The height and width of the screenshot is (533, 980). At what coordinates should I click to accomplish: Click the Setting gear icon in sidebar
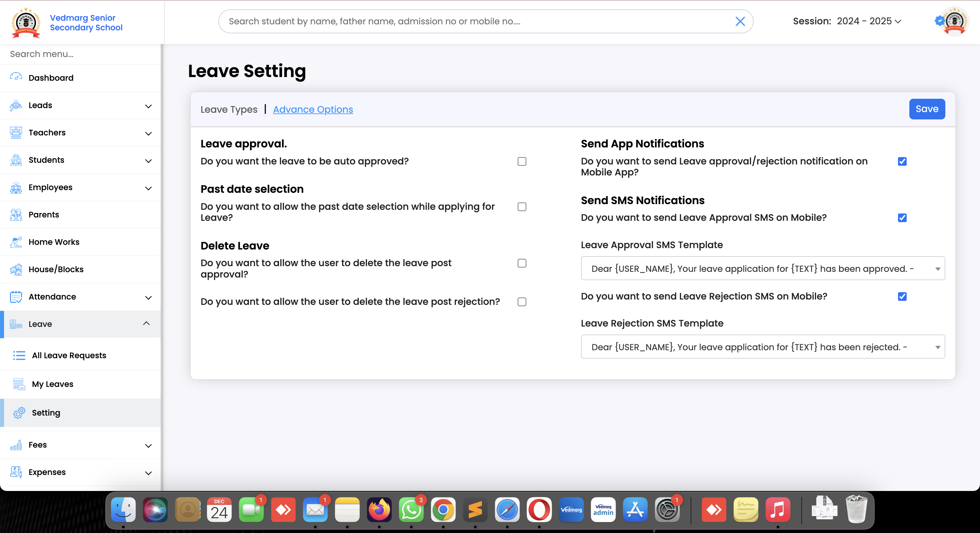pyautogui.click(x=19, y=413)
